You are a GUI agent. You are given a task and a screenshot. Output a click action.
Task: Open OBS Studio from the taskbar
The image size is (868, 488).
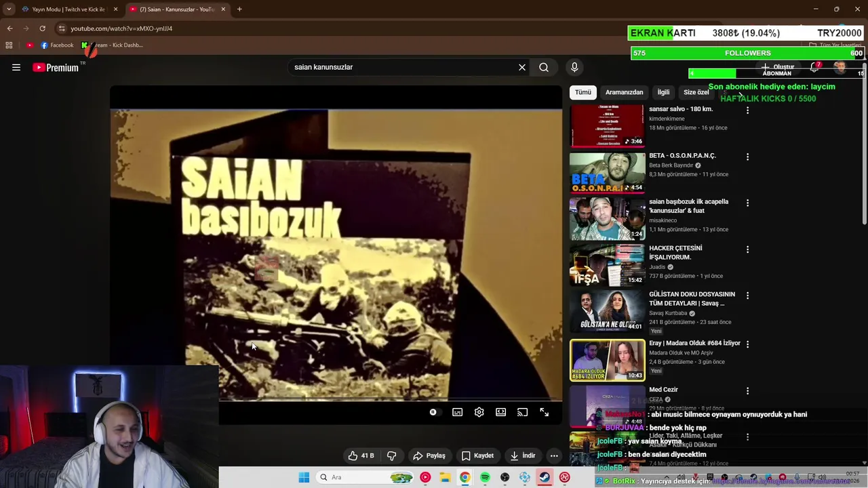pyautogui.click(x=505, y=477)
